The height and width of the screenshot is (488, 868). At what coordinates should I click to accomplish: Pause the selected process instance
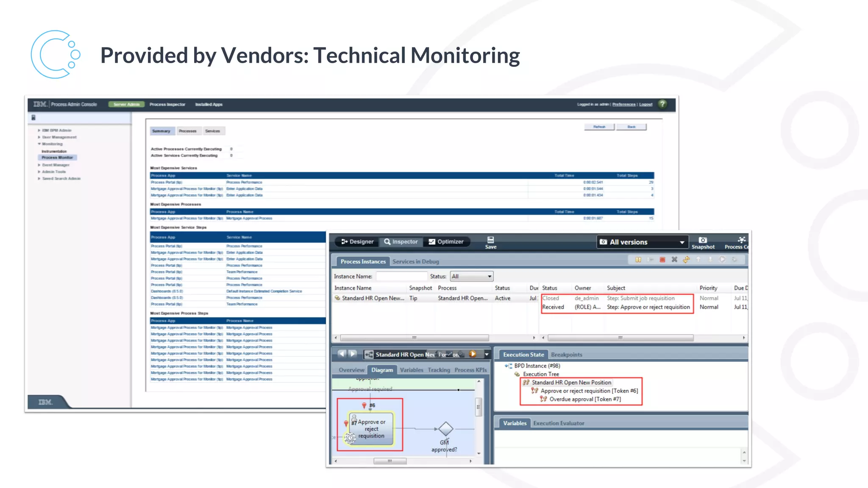point(638,260)
